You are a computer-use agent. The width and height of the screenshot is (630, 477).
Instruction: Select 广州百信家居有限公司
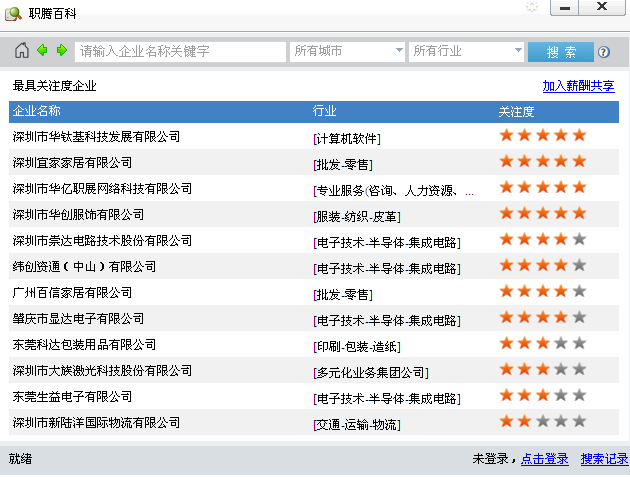(x=72, y=293)
